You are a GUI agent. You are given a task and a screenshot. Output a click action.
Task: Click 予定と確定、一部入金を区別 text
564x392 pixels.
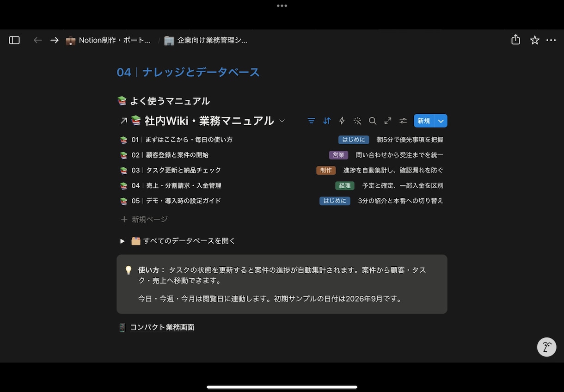[x=403, y=185]
